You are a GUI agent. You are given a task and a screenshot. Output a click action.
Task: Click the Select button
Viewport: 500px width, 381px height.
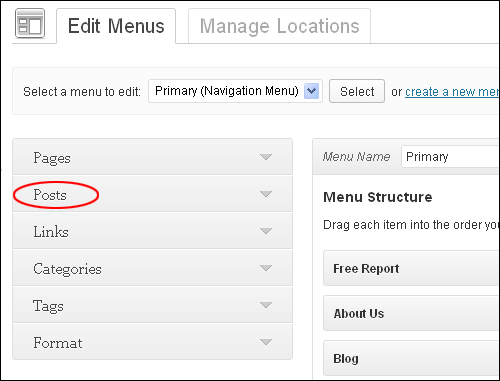(357, 91)
